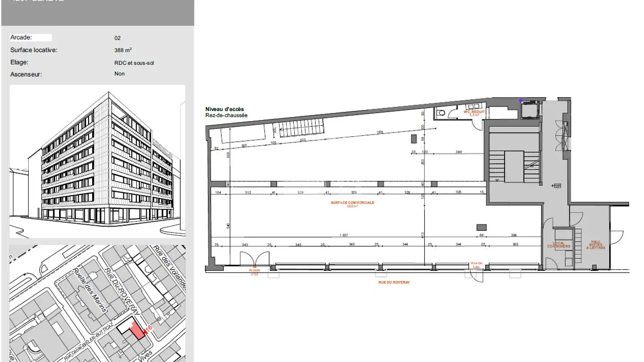Click the LOCAL CONTAINERS room label
Image resolution: width=644 pixels, height=362 pixels.
click(x=559, y=245)
